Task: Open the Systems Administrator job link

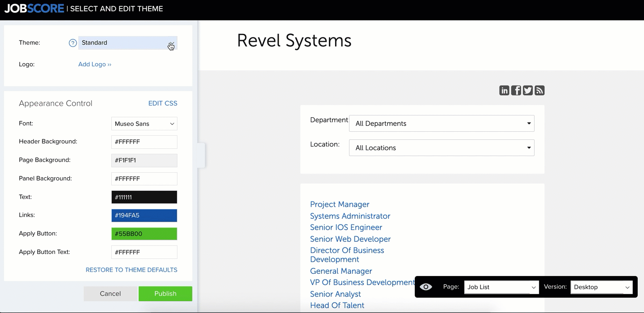Action: pyautogui.click(x=350, y=216)
